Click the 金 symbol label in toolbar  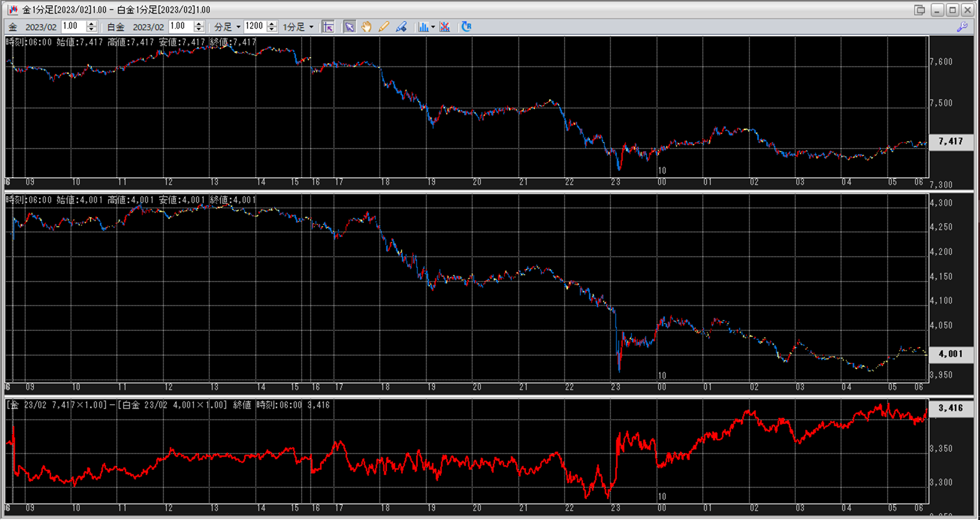[13, 27]
